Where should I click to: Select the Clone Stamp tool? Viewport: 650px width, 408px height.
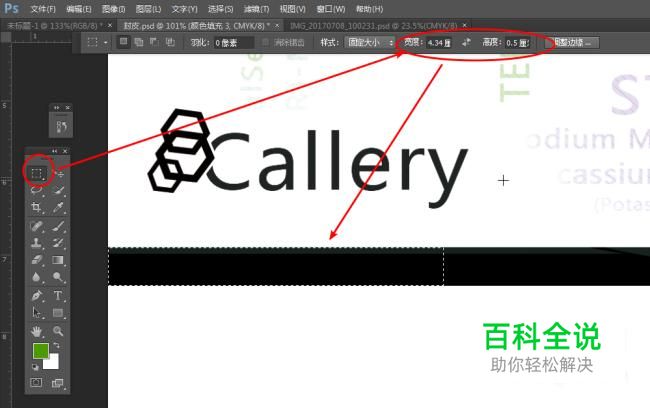pos(36,243)
